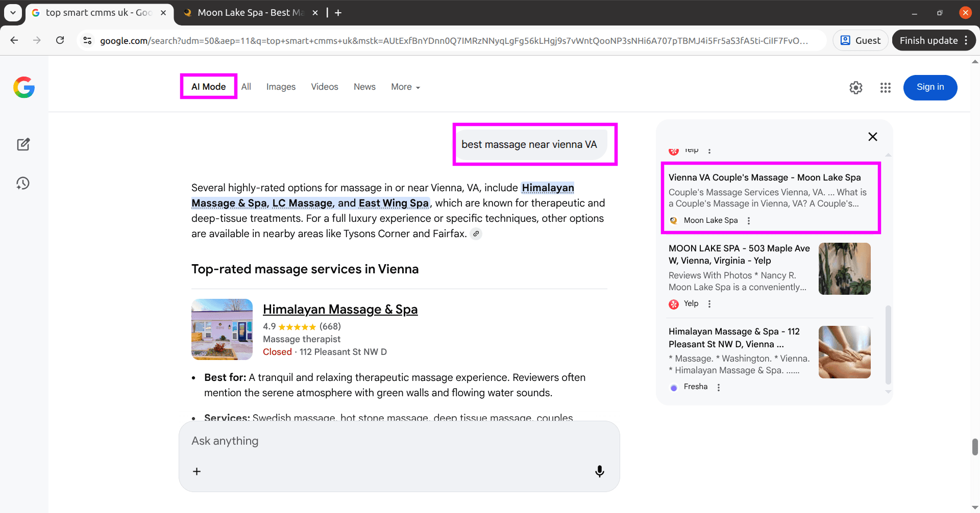Click the Sign in button

[x=930, y=87]
